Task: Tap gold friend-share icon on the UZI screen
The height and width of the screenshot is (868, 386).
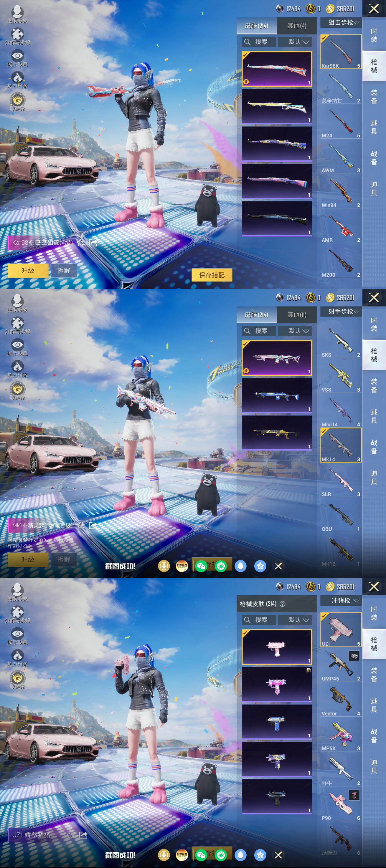Action: coord(164,855)
